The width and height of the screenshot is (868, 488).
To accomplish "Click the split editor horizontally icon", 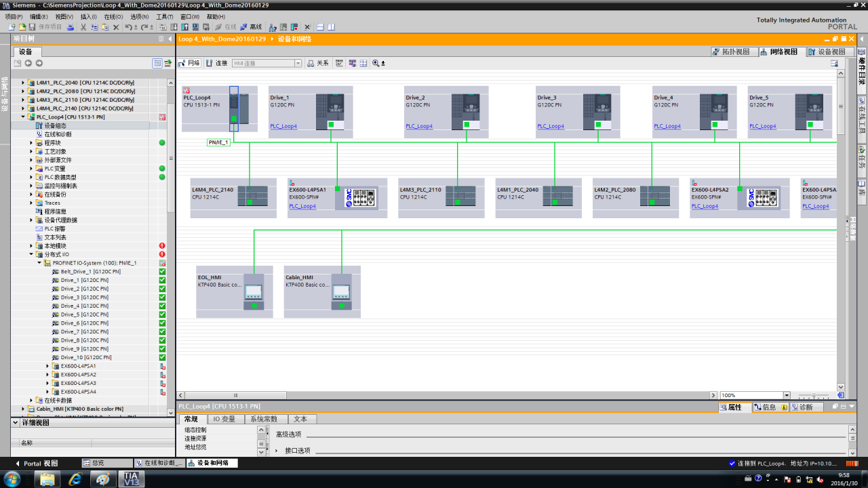I will point(320,27).
